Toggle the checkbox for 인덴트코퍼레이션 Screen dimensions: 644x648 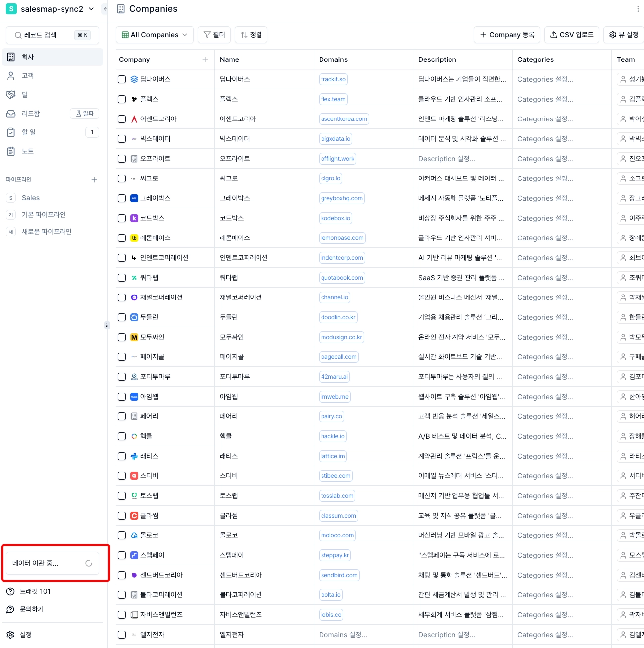(122, 258)
